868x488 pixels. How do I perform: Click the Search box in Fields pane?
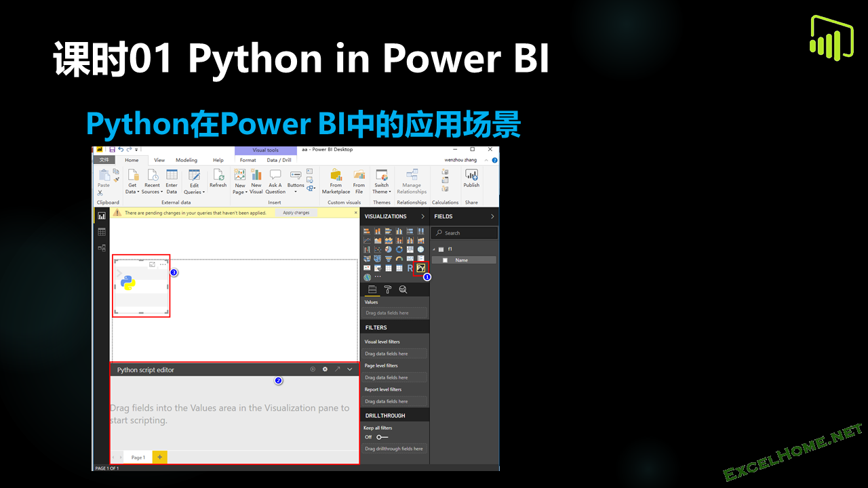coord(452,233)
